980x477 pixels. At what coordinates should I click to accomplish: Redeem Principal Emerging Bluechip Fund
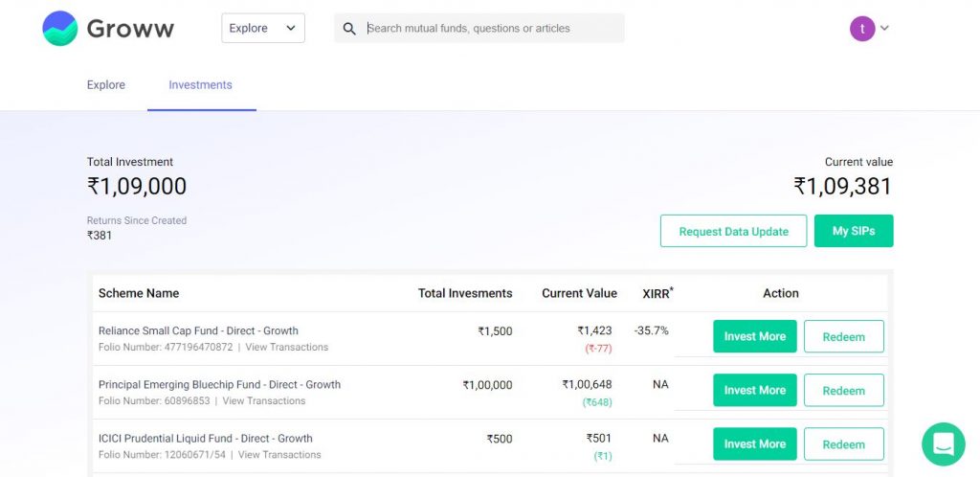point(844,390)
